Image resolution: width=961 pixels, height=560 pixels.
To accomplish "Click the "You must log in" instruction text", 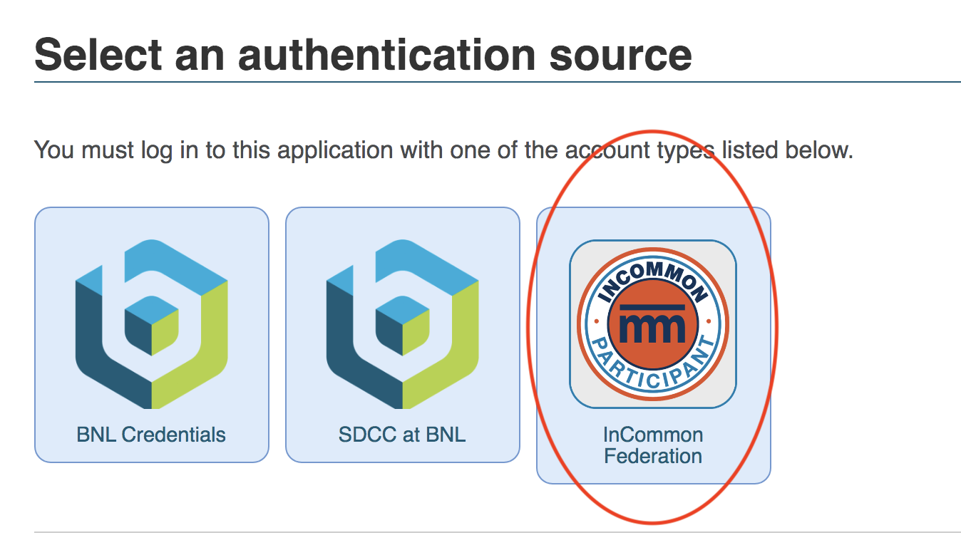I will click(x=443, y=150).
